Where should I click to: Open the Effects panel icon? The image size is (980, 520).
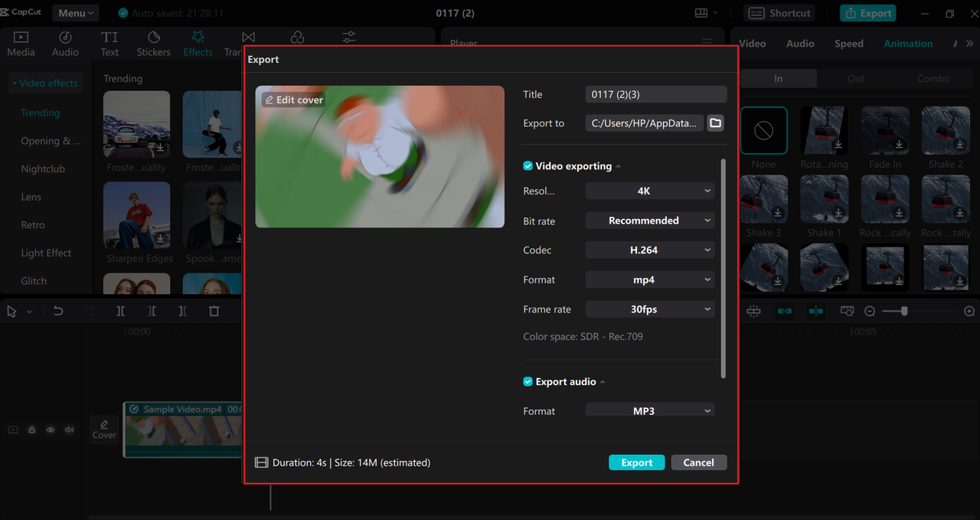tap(198, 44)
